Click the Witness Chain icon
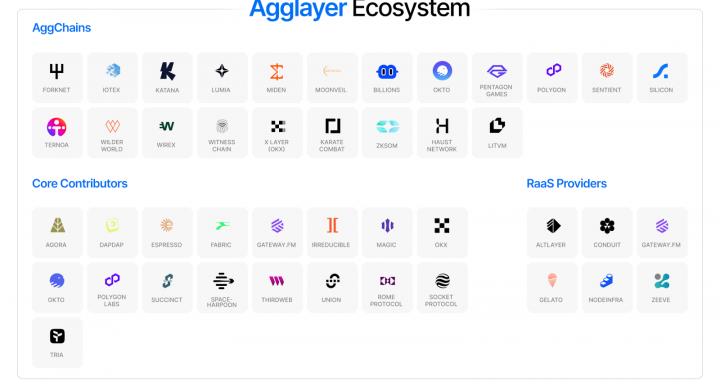The width and height of the screenshot is (720, 380). point(222,126)
